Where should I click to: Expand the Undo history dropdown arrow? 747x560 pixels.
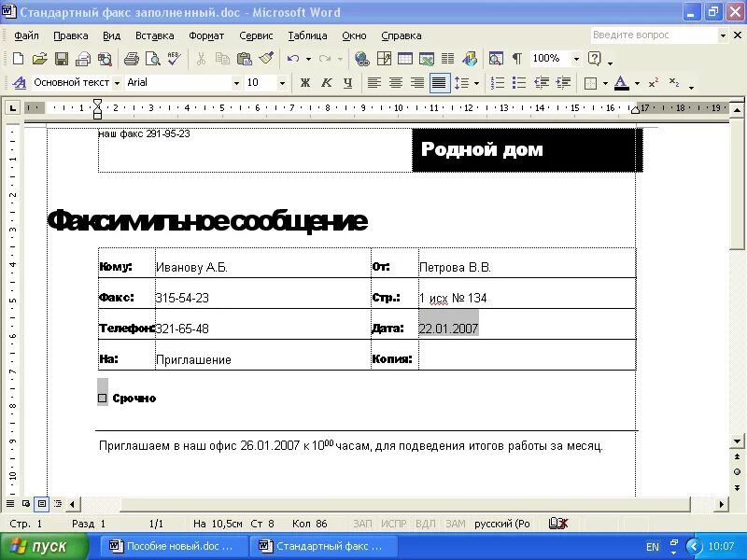(308, 59)
